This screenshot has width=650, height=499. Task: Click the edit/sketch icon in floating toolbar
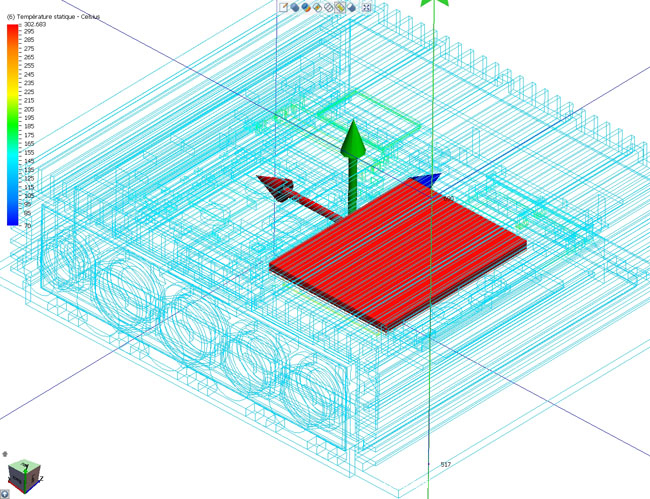pos(284,7)
